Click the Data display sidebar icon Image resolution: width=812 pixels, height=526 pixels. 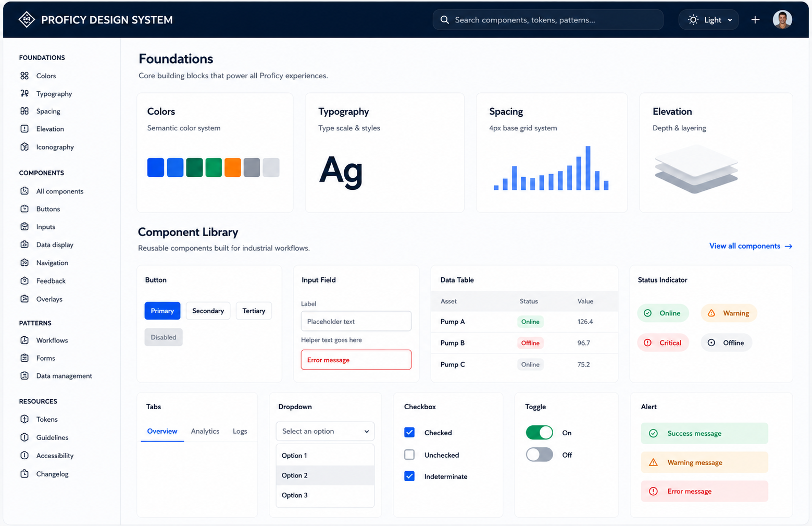click(24, 244)
